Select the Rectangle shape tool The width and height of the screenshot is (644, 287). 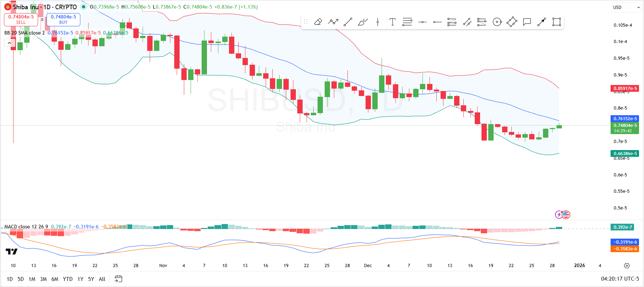pyautogui.click(x=557, y=22)
